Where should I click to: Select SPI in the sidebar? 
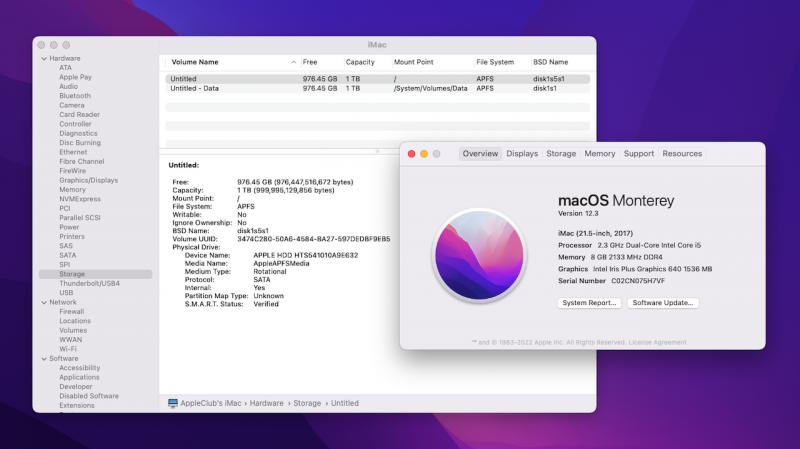coord(64,265)
